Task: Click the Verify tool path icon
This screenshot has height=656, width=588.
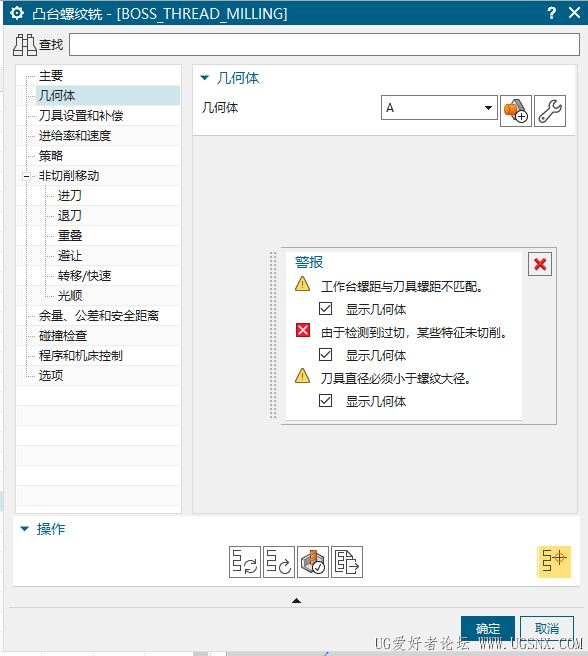Action: (313, 562)
